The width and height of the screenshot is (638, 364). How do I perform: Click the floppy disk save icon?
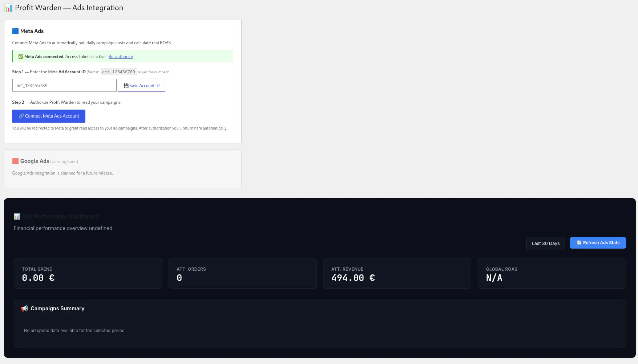tap(126, 86)
